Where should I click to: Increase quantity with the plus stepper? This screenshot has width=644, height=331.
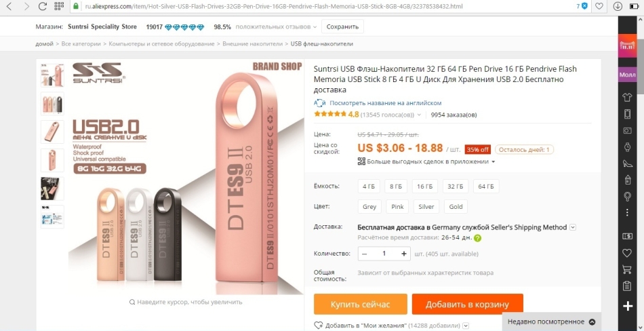click(x=404, y=254)
